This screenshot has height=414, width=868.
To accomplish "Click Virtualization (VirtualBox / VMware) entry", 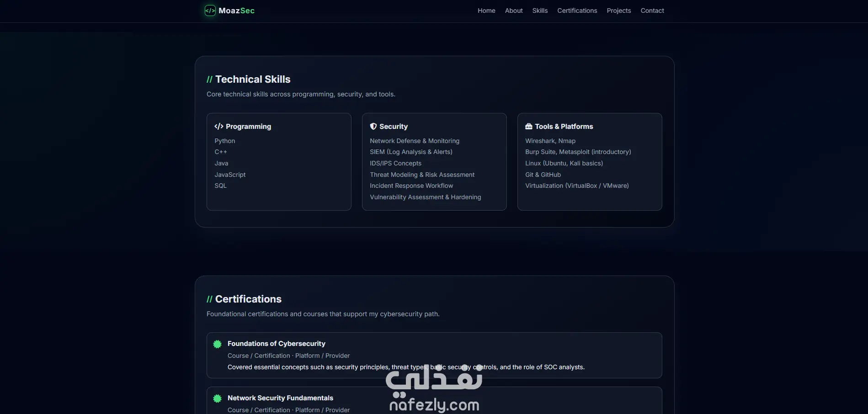I will pyautogui.click(x=577, y=186).
